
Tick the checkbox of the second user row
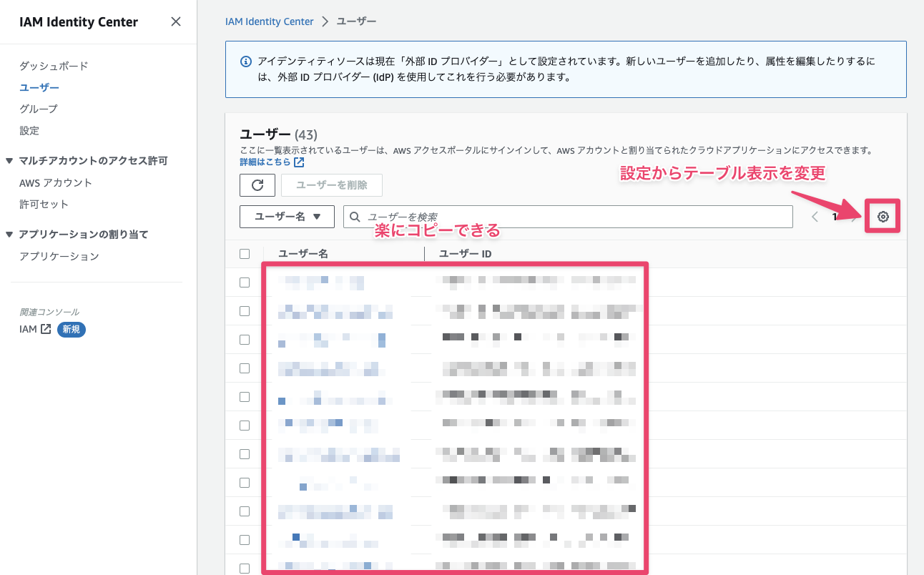[x=245, y=311]
